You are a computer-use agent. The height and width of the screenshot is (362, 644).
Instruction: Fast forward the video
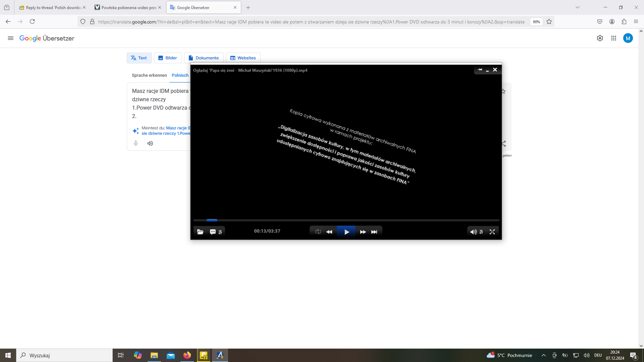pos(363,232)
